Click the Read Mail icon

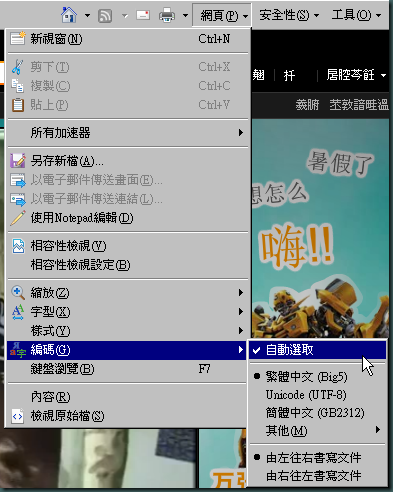143,15
